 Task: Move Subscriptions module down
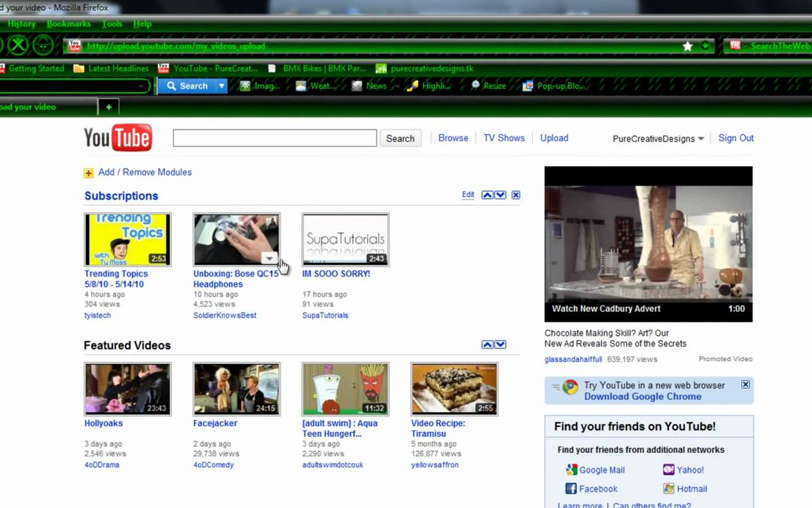pyautogui.click(x=500, y=195)
